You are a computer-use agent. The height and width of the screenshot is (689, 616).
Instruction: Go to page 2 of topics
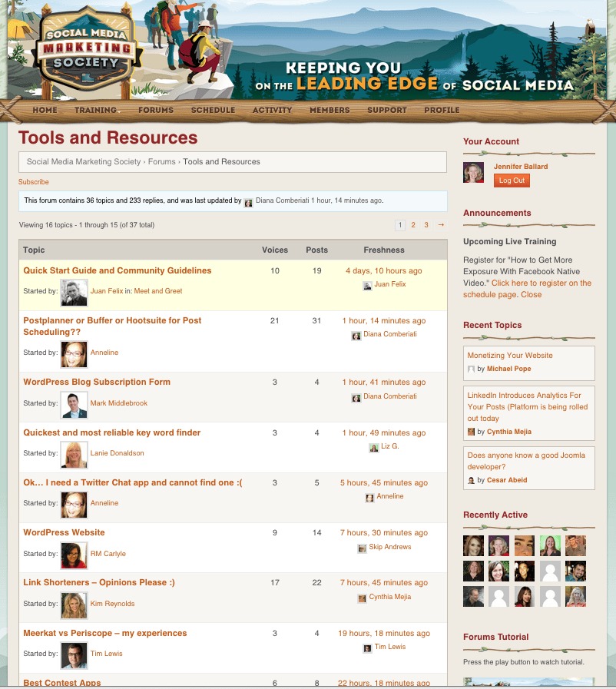pos(413,225)
